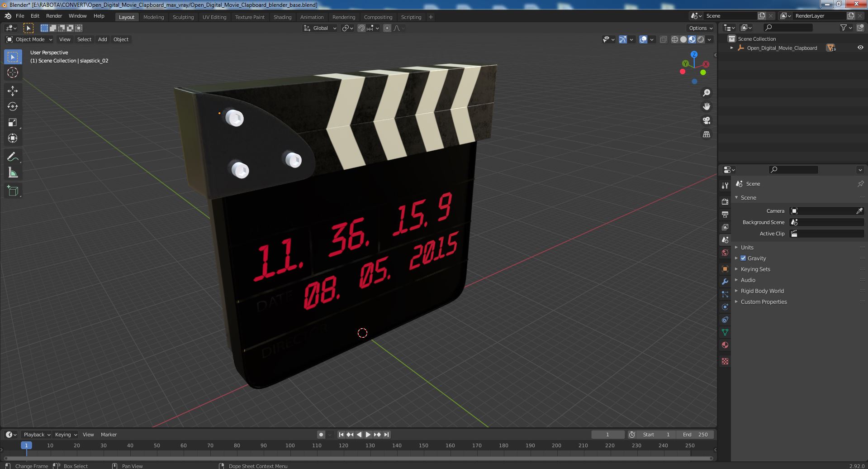Image resolution: width=868 pixels, height=469 pixels.
Task: Toggle proportional editing in header
Action: click(387, 28)
